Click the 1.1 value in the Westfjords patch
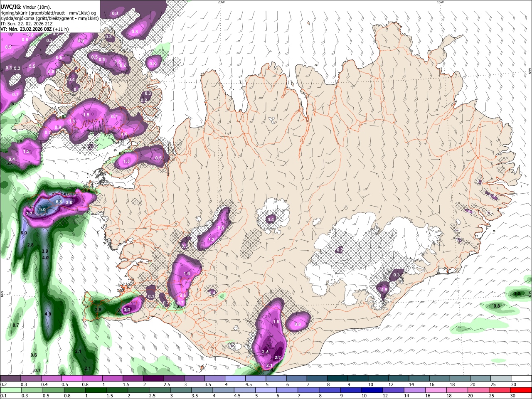The image size is (532, 399). [x=72, y=121]
